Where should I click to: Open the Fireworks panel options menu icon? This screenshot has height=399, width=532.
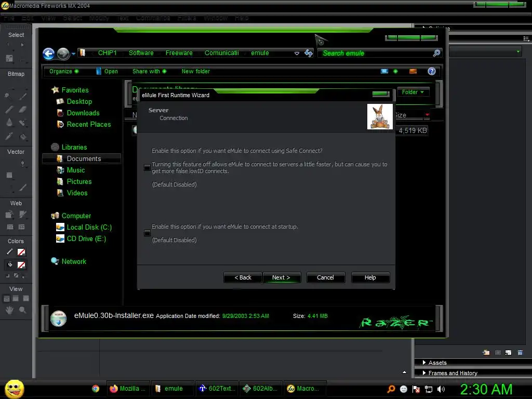526,38
